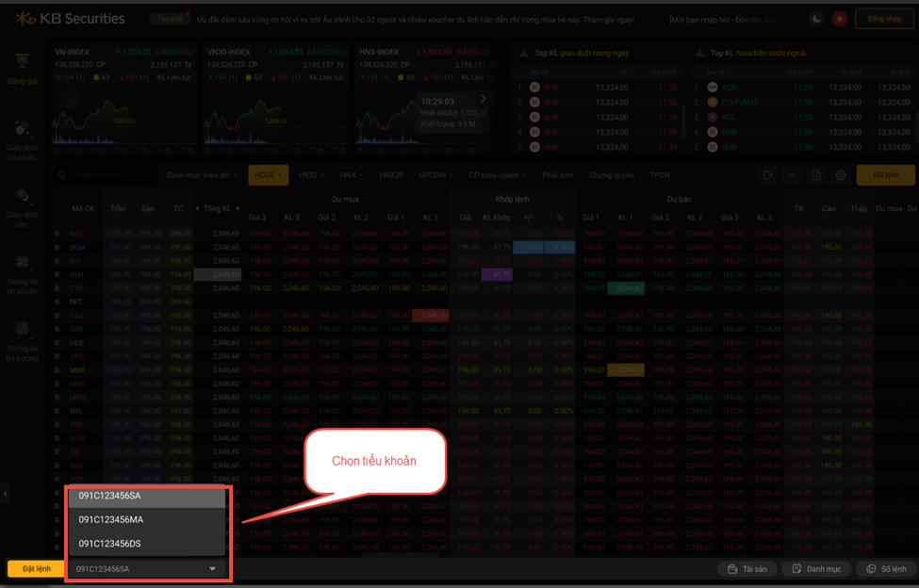Click Đặt lệnh button beside the sub-account selector

(x=37, y=568)
